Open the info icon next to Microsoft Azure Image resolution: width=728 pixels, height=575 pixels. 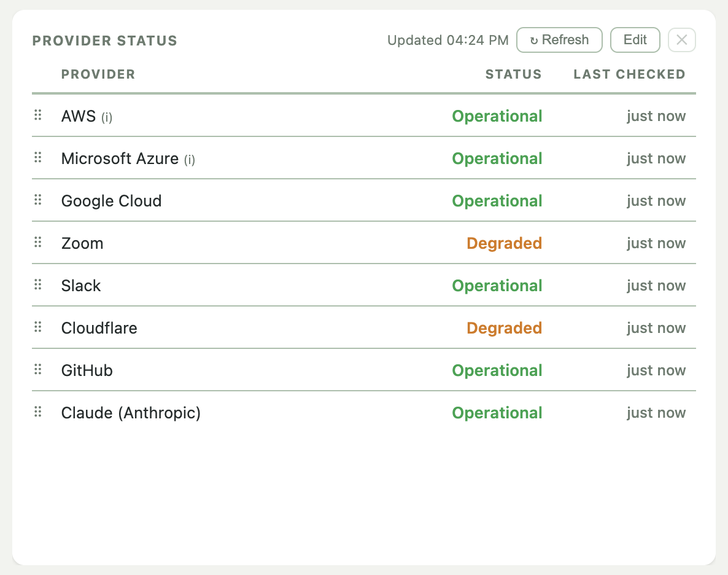(x=190, y=160)
